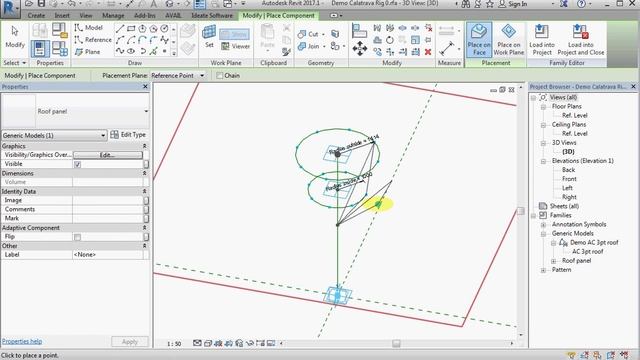Open the Ideate Software tab
Screen dimensions: 640x360
(212, 16)
